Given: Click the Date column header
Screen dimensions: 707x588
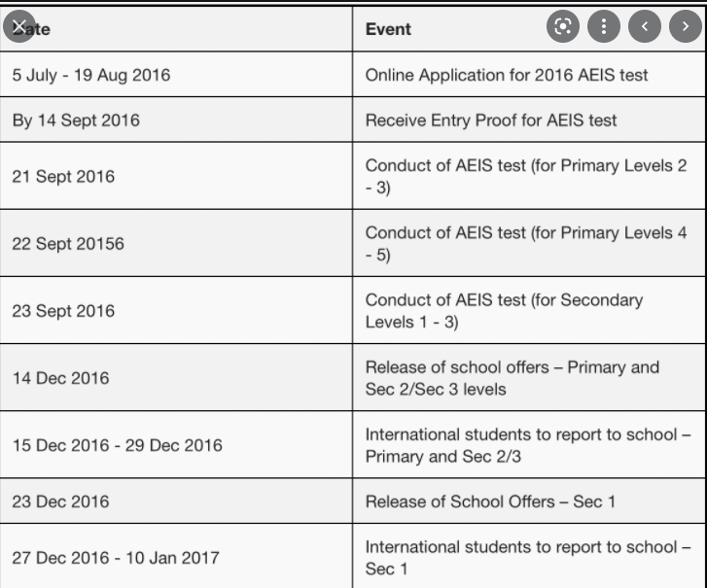Looking at the screenshot, I should (31, 29).
